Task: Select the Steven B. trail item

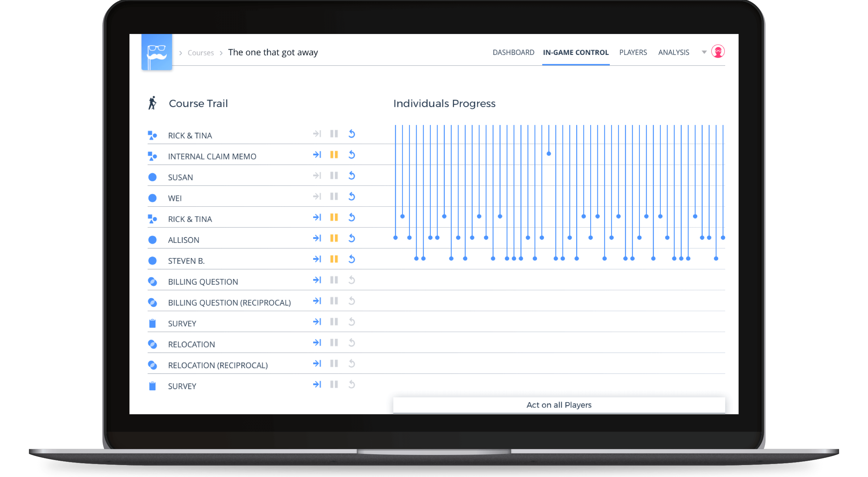Action: click(186, 261)
